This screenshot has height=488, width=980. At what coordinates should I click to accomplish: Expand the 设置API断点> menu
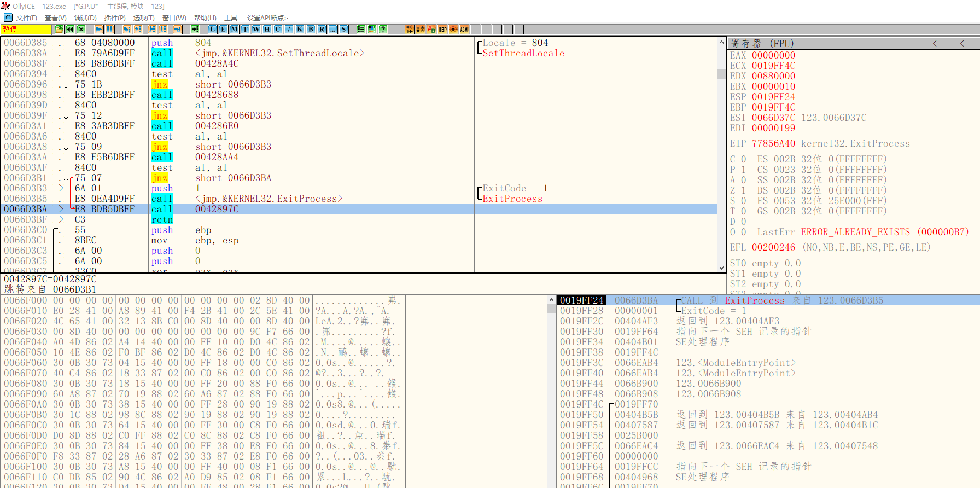point(267,18)
